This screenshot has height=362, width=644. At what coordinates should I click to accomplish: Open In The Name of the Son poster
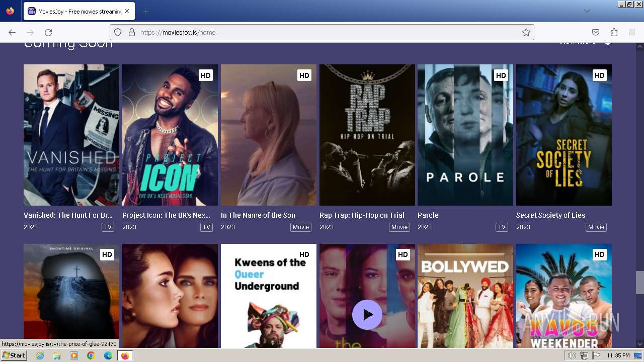coord(269,135)
